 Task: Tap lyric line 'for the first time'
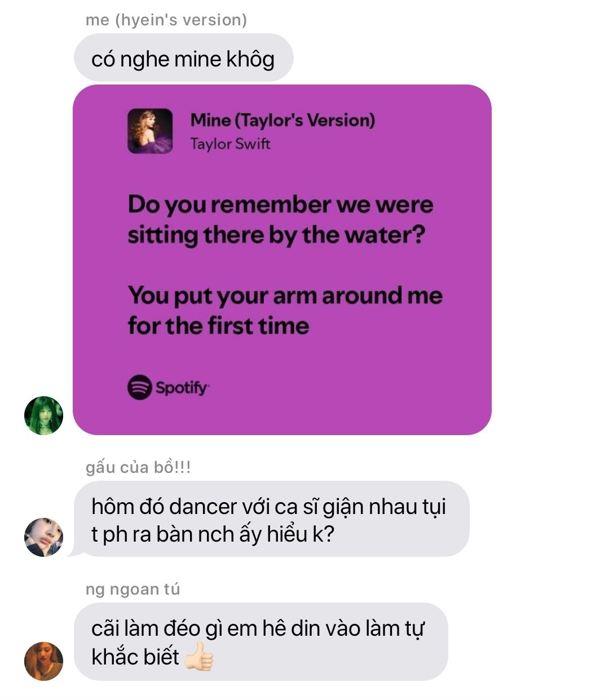click(x=218, y=326)
